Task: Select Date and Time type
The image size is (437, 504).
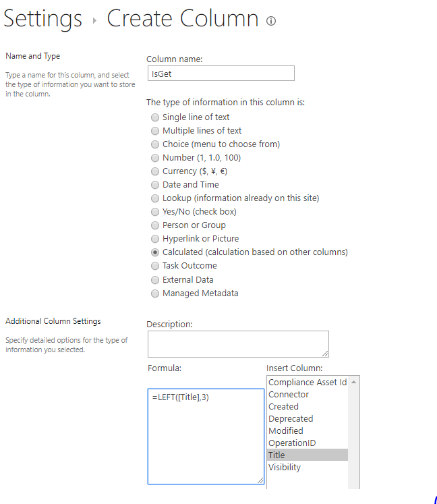Action: 155,185
